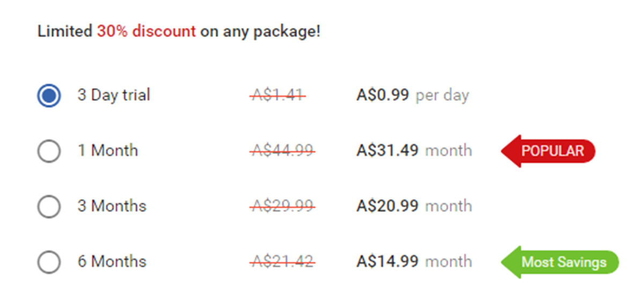Click the red 30% discount text
Viewport: 644px width, 300px height.
146,32
